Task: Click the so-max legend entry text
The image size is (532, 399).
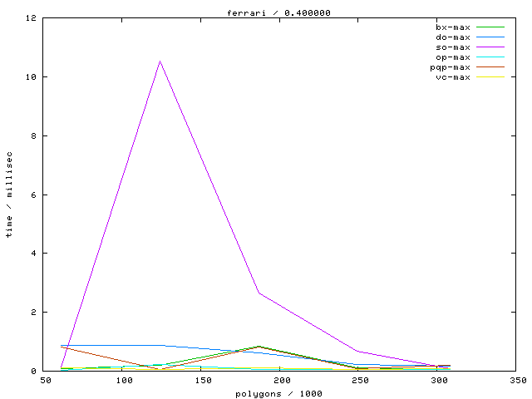Action: 453,47
